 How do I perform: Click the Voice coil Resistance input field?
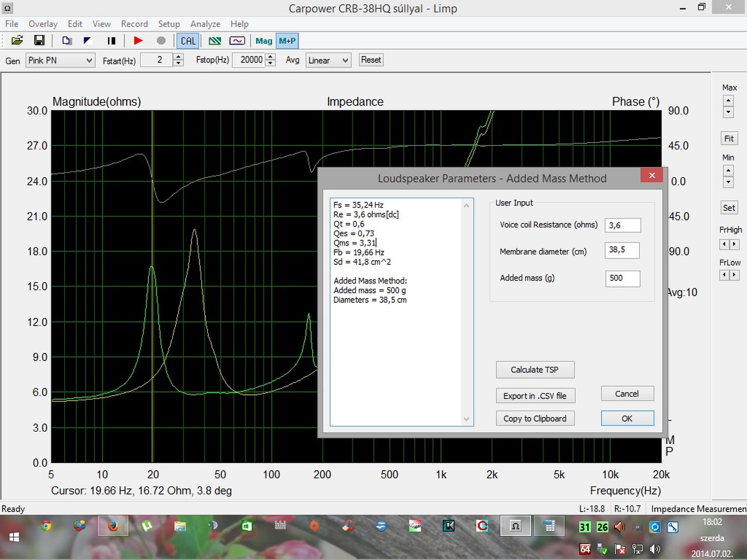tap(623, 225)
